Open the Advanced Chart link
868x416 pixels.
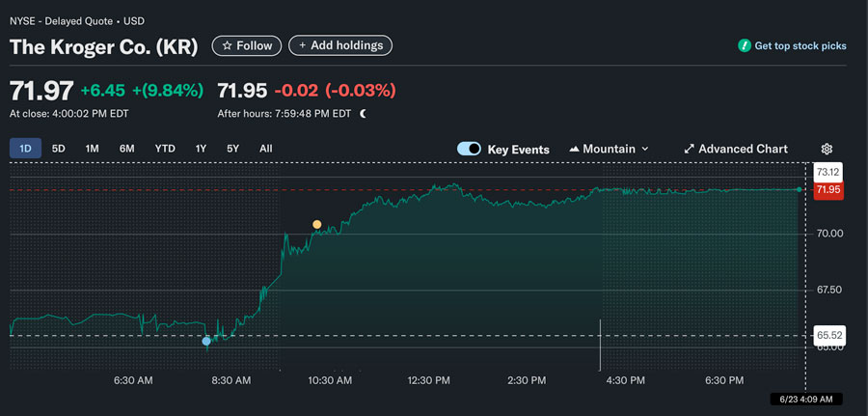pyautogui.click(x=736, y=149)
